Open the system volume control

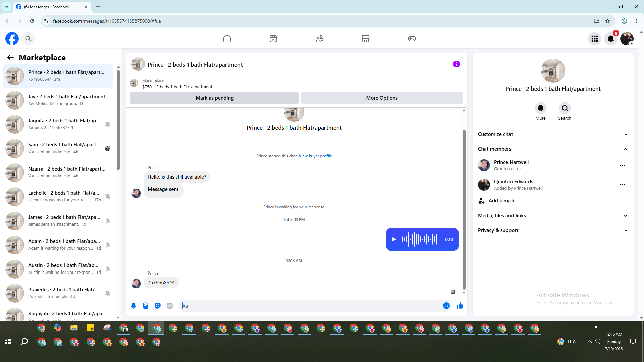tap(598, 342)
